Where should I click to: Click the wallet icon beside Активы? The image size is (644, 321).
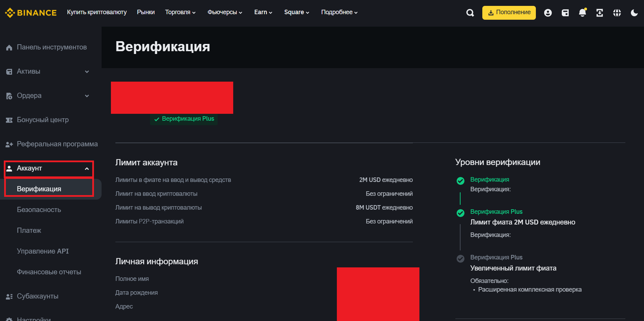pos(9,72)
